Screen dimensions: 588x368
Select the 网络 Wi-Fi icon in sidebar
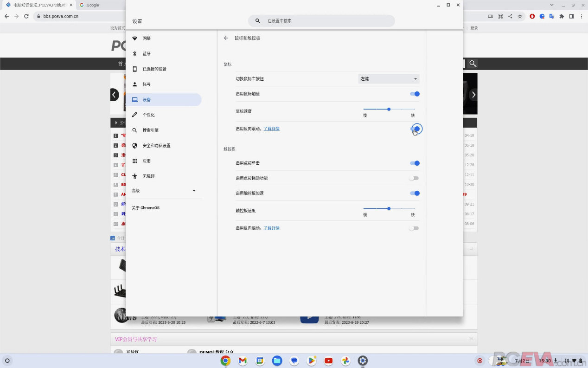pyautogui.click(x=134, y=38)
